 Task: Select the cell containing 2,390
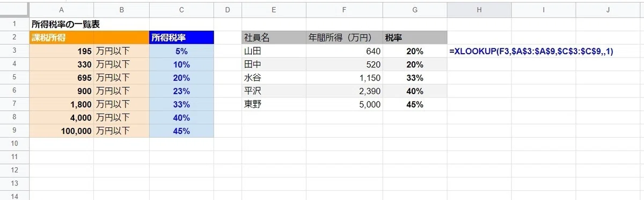click(344, 91)
